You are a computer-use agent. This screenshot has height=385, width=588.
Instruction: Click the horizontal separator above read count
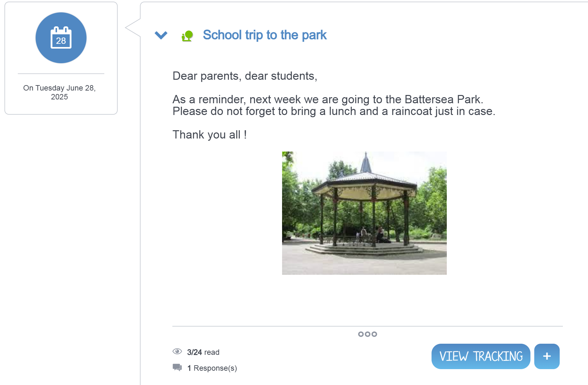(x=367, y=326)
